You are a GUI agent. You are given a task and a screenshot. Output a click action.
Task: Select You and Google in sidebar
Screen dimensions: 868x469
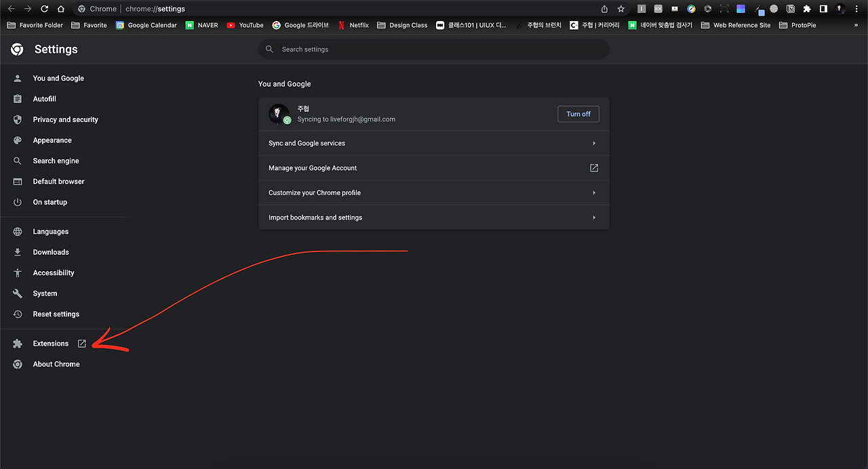coord(58,78)
